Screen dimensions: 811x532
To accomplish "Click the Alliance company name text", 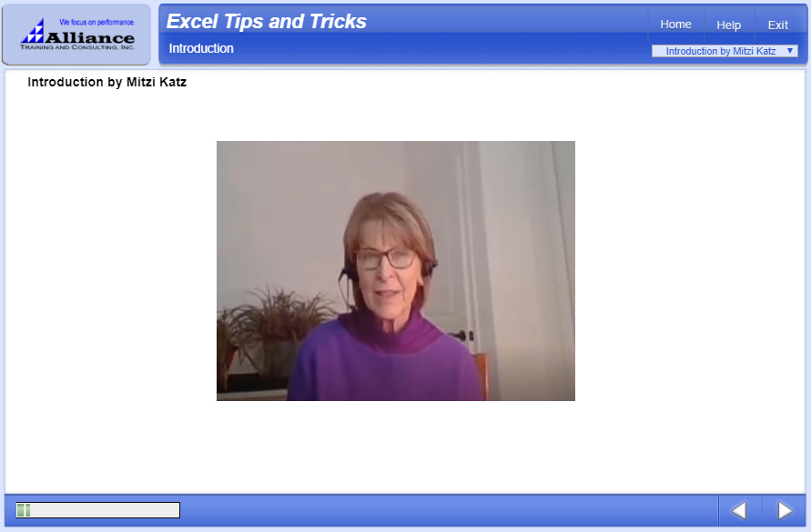I will coord(90,38).
